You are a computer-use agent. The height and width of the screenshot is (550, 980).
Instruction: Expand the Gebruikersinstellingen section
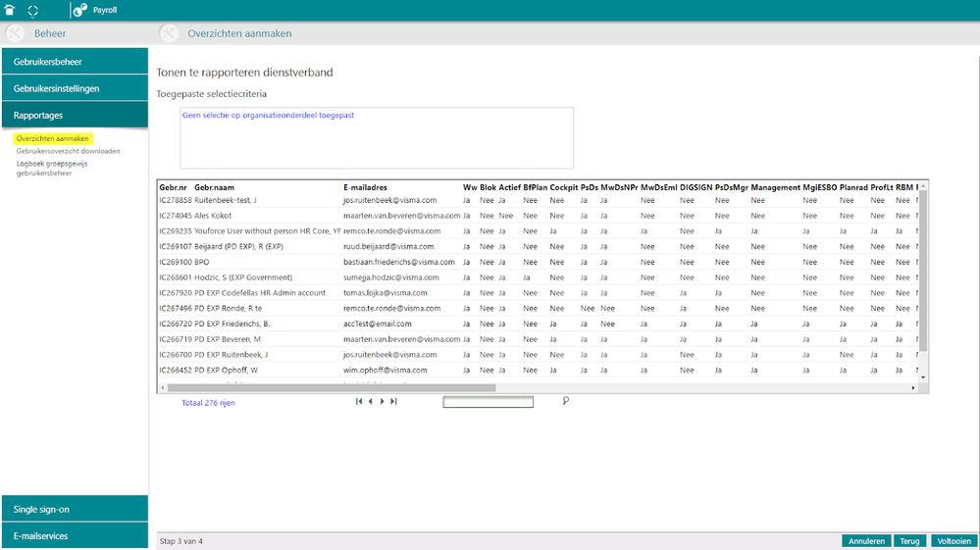point(75,88)
